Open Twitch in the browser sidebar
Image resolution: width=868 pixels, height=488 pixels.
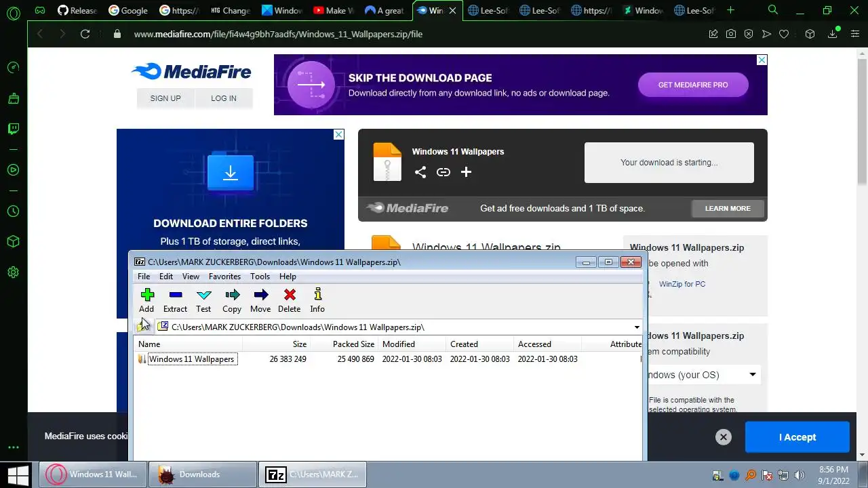point(13,129)
